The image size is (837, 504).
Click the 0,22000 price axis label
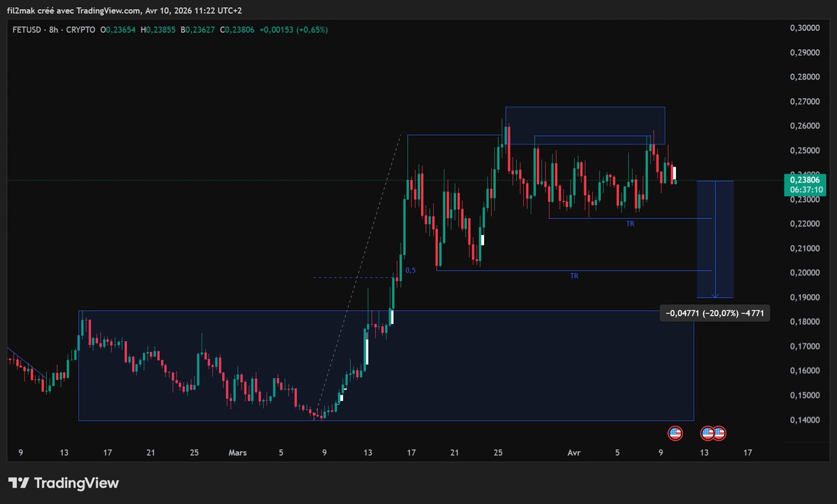[x=804, y=224]
